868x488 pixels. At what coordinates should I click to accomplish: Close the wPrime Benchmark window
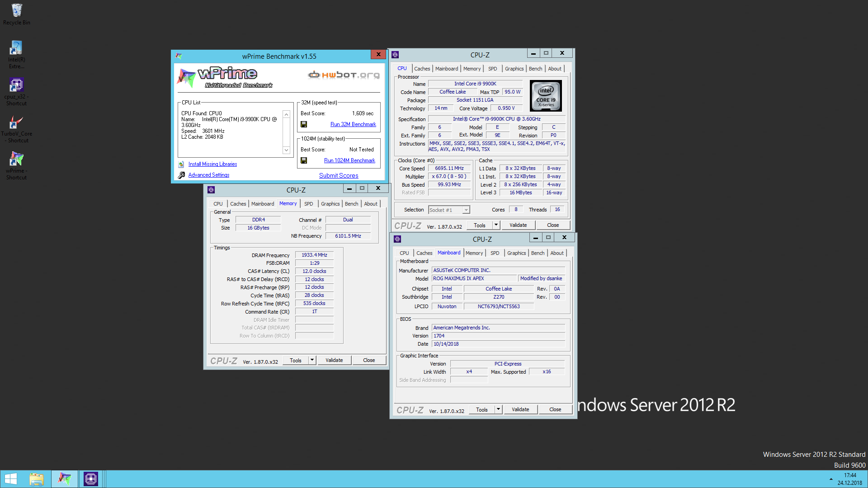point(378,54)
